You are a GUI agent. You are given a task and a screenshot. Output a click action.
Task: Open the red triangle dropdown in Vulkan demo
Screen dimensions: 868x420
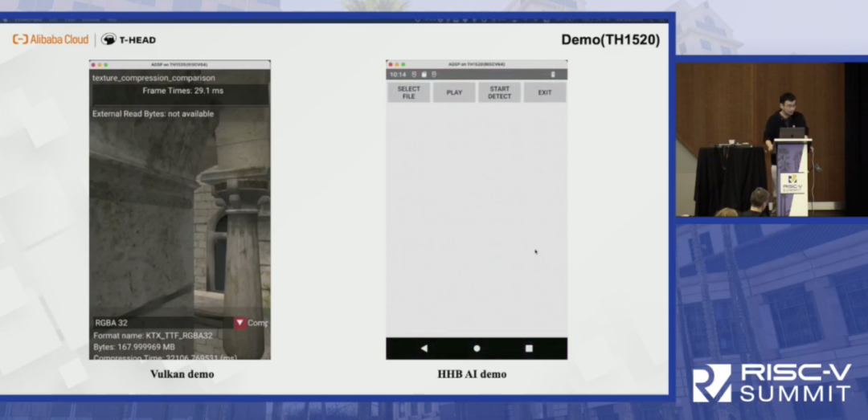tap(240, 323)
